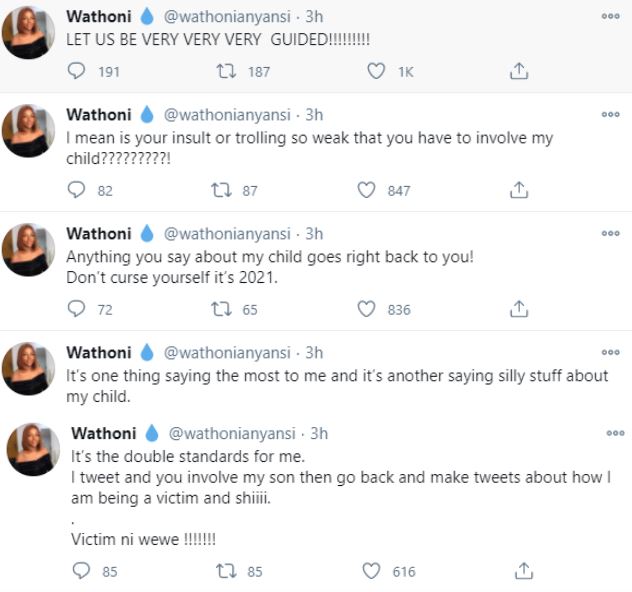Retweet the tweet with 65 retweets
This screenshot has height=592, width=632.
coord(224,309)
